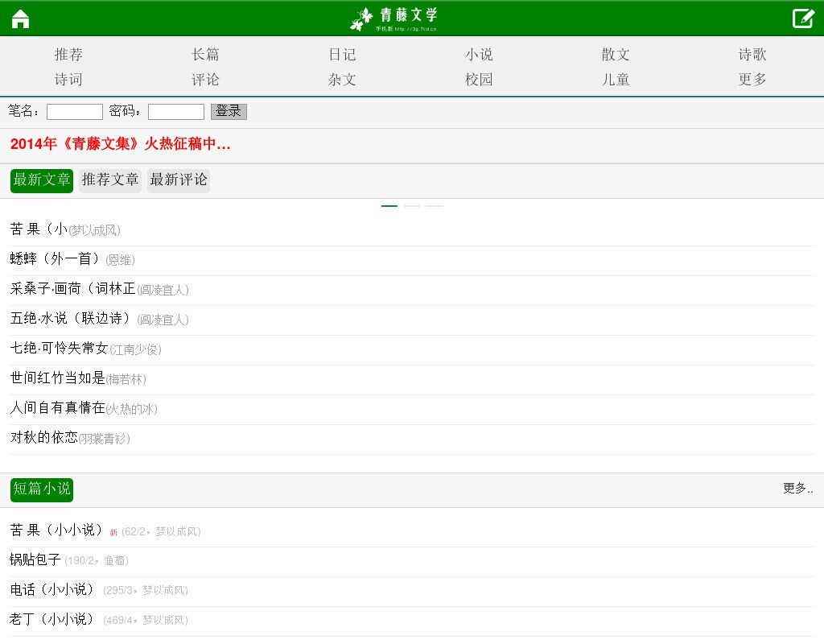Focus the 密码 password field
Screen dimensions: 824x644
click(176, 112)
